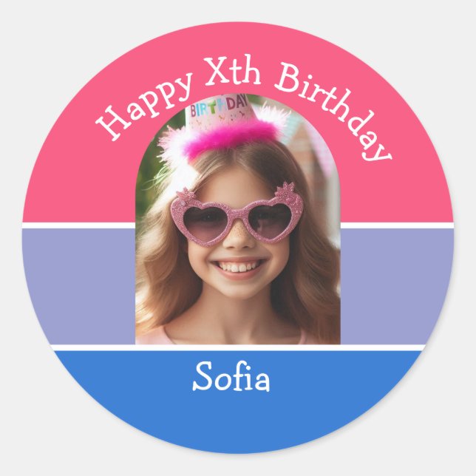Click the word "Happy" in the arc text
Screen dimensions: 476x476
144,106
